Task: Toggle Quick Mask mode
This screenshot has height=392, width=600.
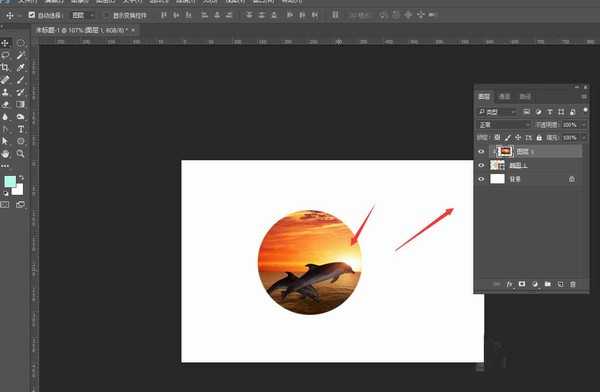Action: pyautogui.click(x=5, y=205)
